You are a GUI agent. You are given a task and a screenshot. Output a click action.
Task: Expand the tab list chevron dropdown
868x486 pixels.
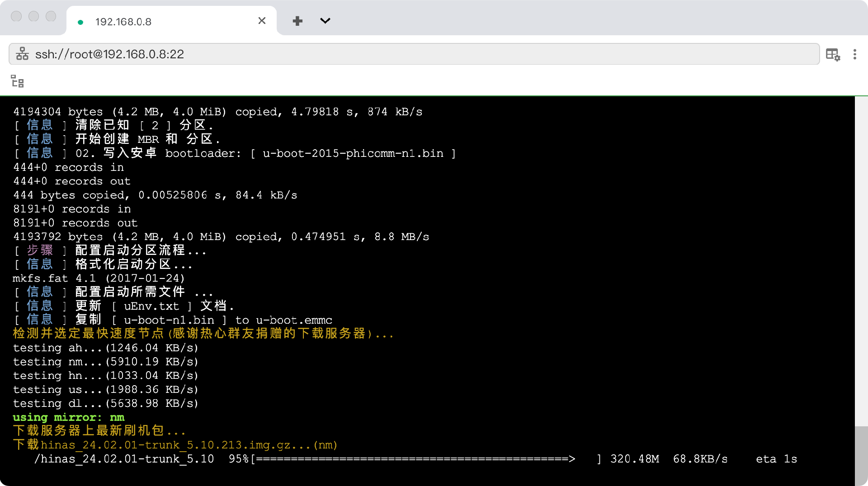[x=325, y=21]
